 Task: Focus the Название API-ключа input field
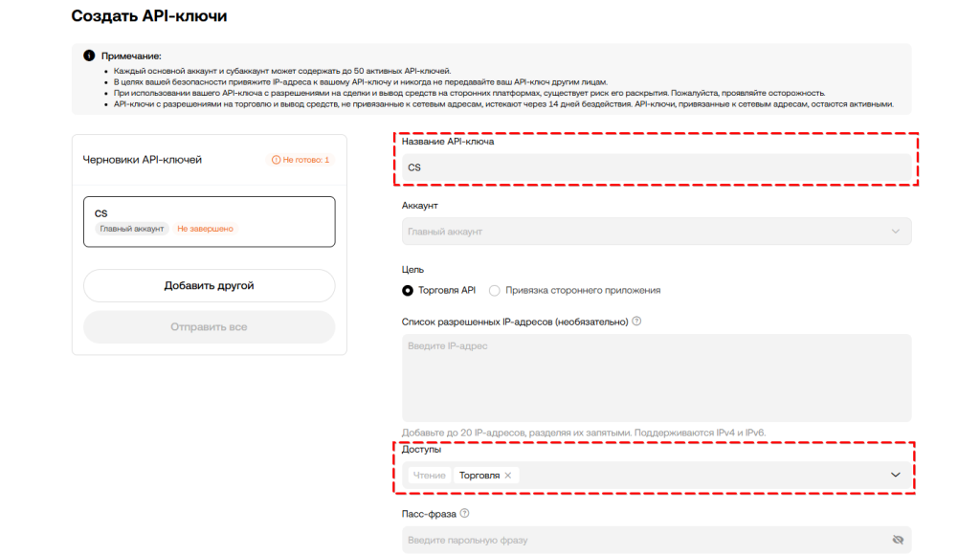point(656,167)
